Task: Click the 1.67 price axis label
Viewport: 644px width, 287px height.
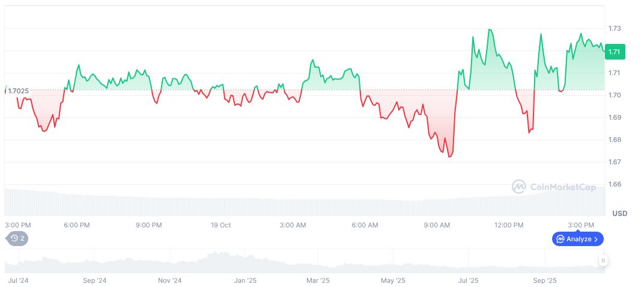Action: (615, 162)
